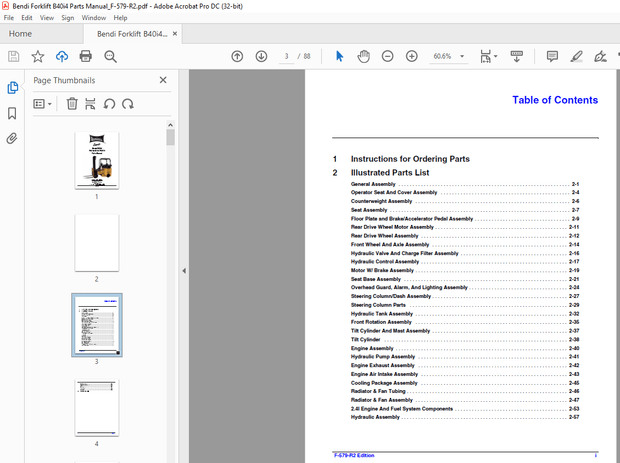Close the Bendi Forklift document tab

pyautogui.click(x=175, y=34)
